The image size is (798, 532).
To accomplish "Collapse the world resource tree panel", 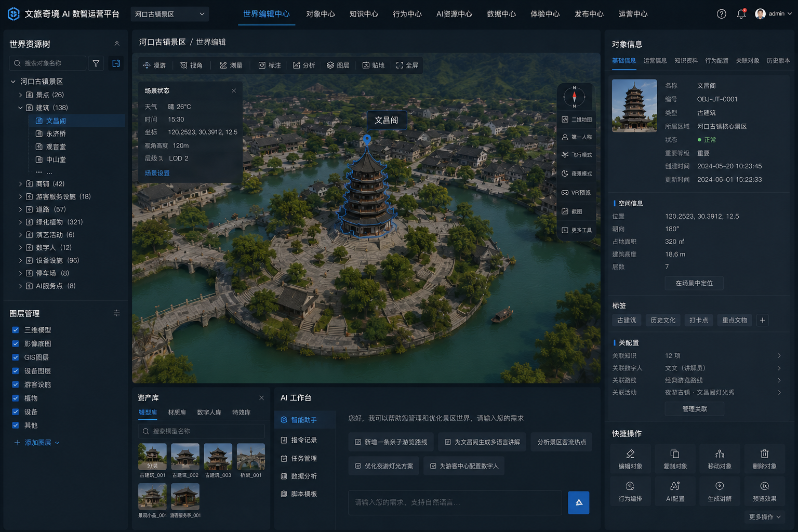I will pos(116,44).
